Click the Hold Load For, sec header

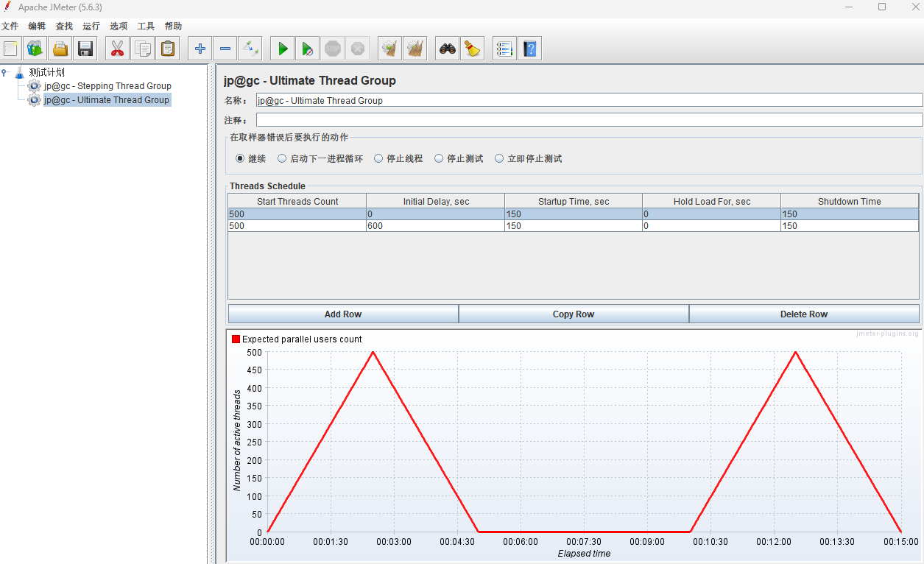pyautogui.click(x=712, y=201)
